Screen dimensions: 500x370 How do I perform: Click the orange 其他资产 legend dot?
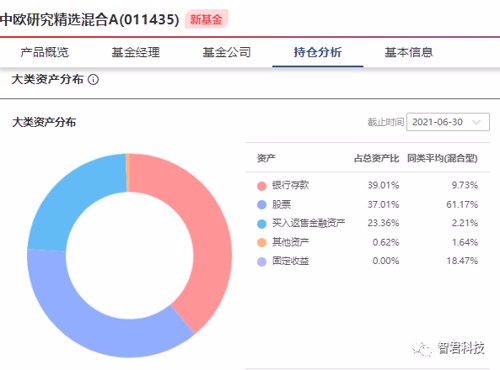[x=262, y=243]
